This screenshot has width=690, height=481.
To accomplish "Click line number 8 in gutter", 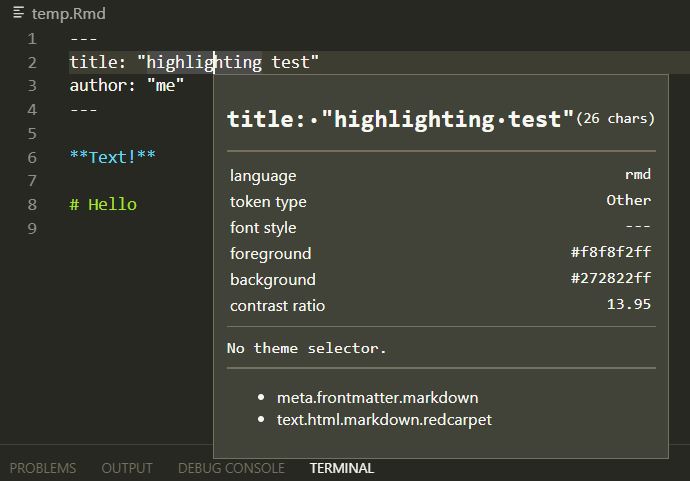I will tap(32, 205).
